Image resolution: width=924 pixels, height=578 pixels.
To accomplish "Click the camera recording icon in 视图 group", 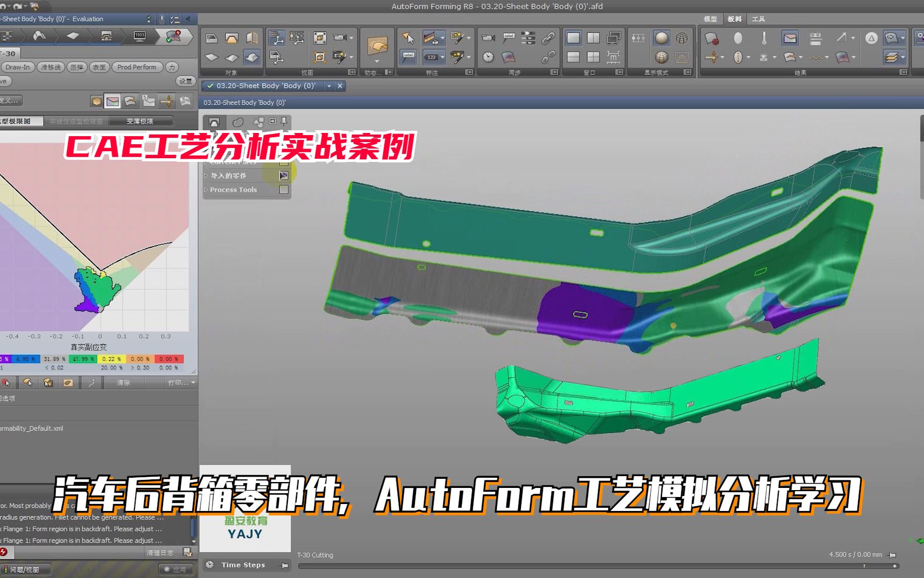I will click(x=339, y=38).
